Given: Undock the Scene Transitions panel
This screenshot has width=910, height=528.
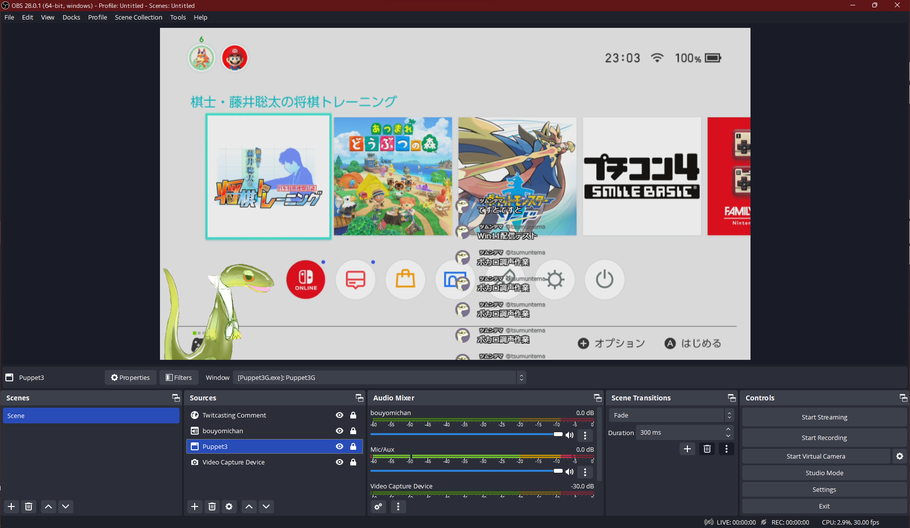Looking at the screenshot, I should pyautogui.click(x=731, y=398).
